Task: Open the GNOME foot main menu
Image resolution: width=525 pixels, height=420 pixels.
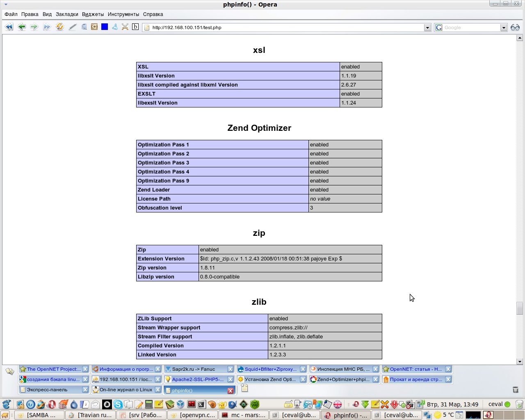Action: click(7, 405)
